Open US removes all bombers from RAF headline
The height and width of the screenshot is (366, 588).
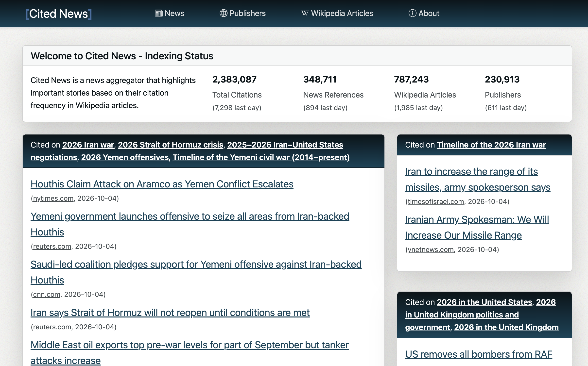[479, 354]
